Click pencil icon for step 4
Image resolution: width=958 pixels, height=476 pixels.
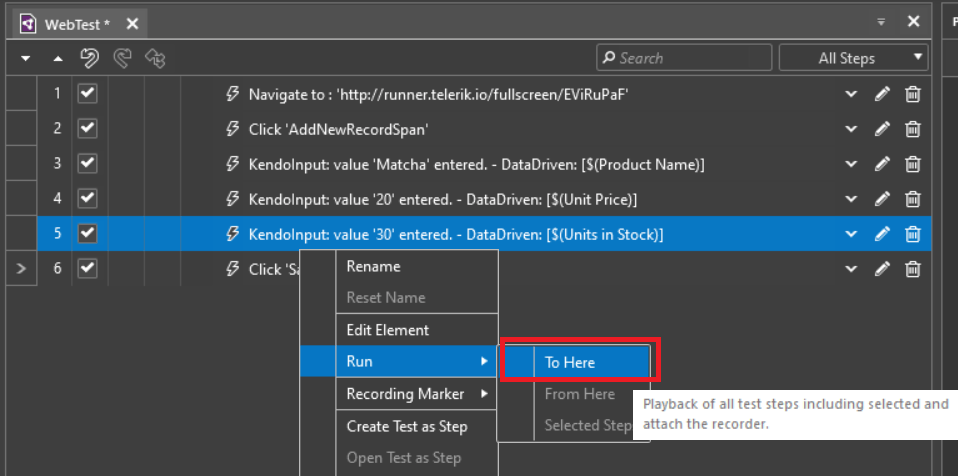pyautogui.click(x=882, y=199)
